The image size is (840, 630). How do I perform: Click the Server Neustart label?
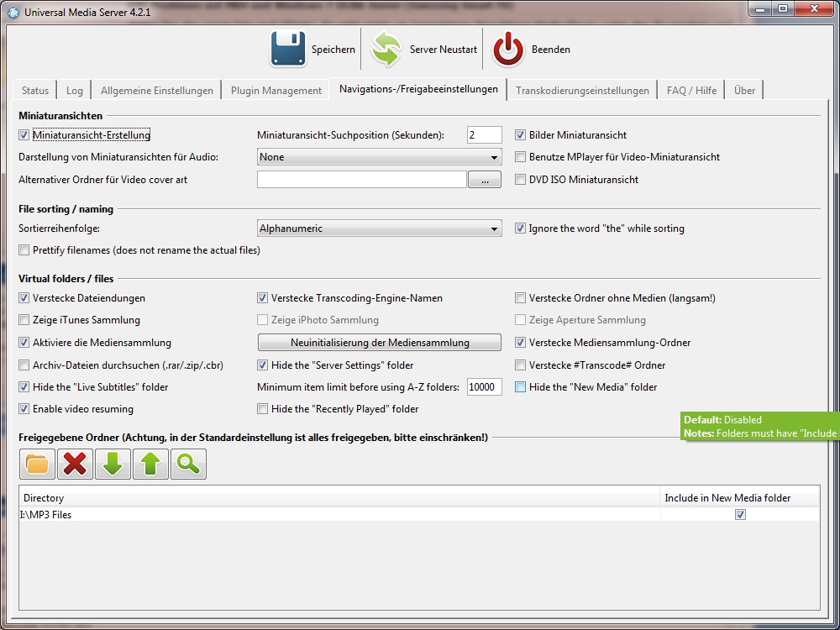444,50
